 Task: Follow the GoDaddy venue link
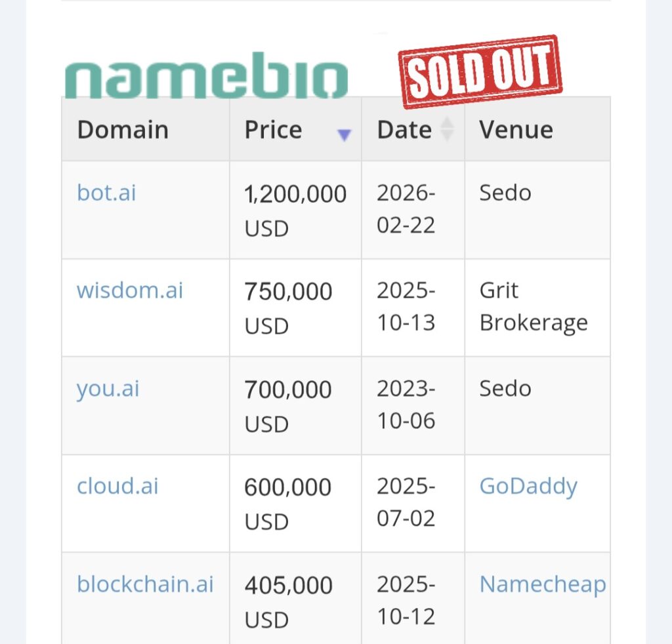coord(528,486)
